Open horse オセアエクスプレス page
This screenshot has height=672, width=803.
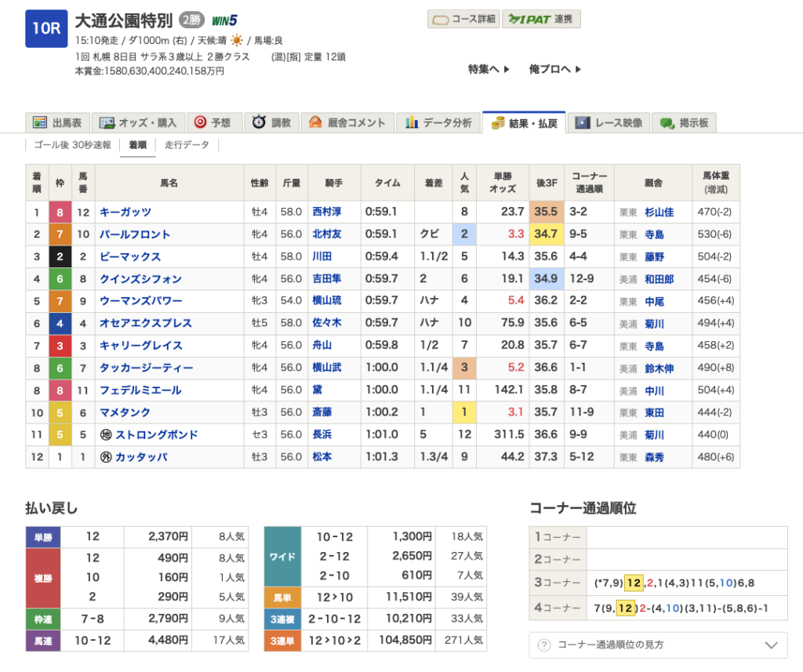point(146,323)
